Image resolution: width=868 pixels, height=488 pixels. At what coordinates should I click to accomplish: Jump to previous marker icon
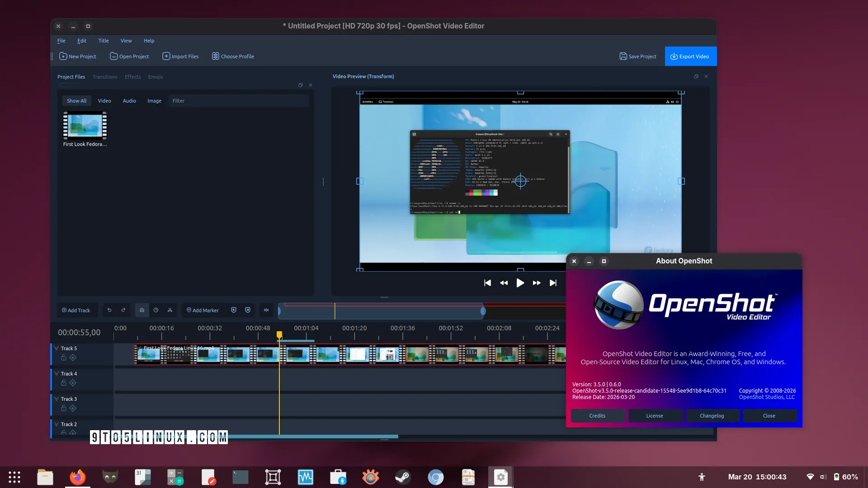coord(234,310)
